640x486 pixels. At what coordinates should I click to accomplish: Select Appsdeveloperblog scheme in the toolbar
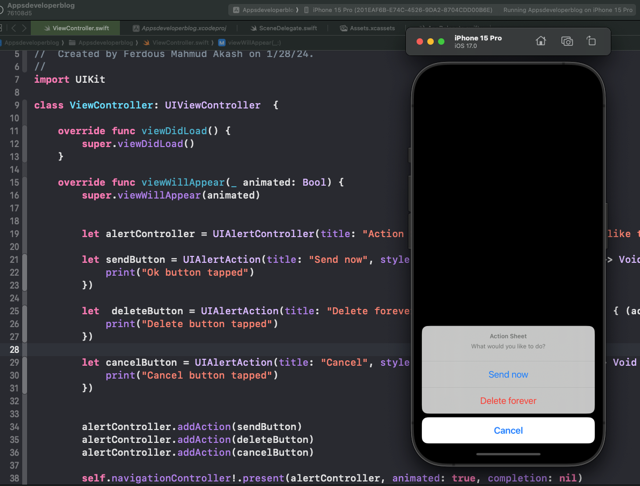point(264,10)
